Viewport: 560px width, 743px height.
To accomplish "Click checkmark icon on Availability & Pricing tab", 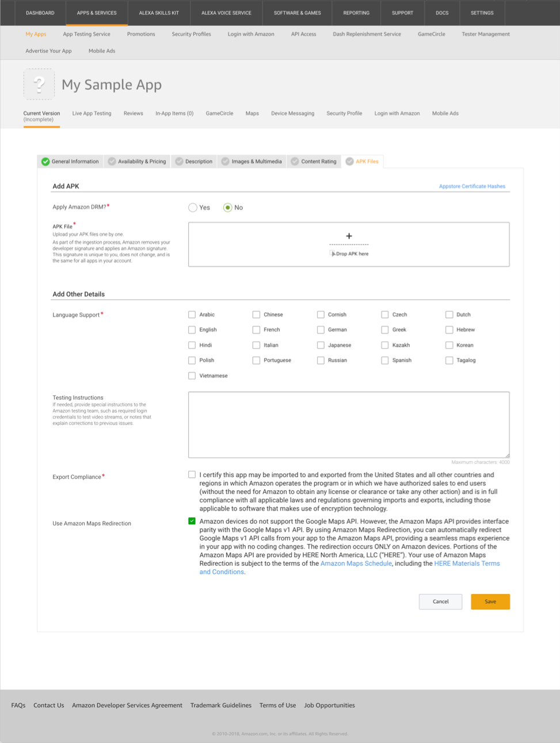I will tap(112, 162).
